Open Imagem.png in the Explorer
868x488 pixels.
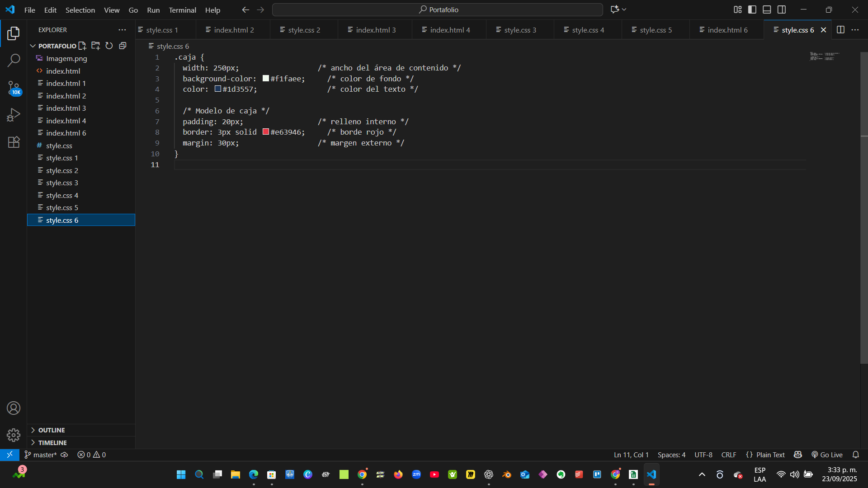81,58
